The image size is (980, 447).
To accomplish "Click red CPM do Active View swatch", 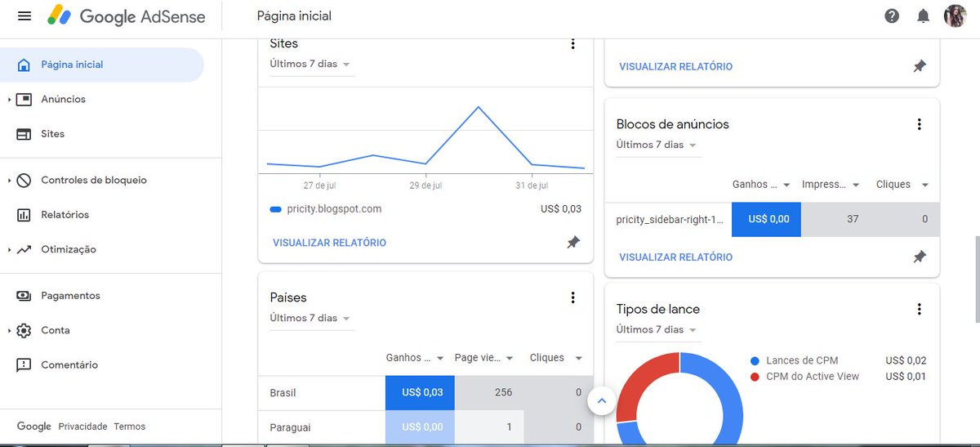I will (x=755, y=377).
